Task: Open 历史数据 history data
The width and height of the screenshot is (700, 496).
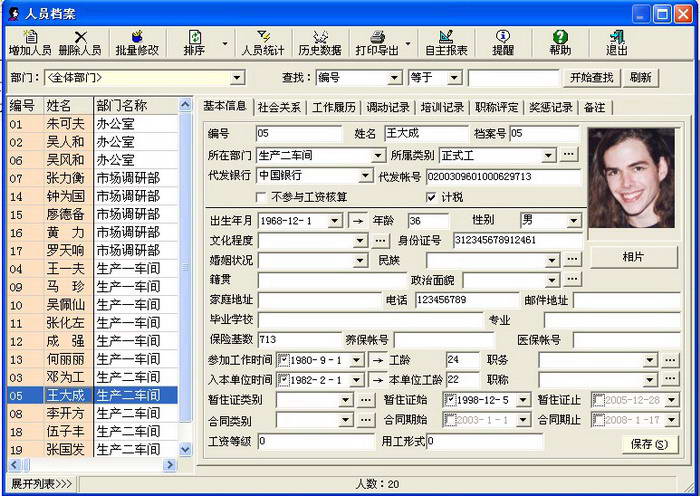Action: click(x=320, y=43)
